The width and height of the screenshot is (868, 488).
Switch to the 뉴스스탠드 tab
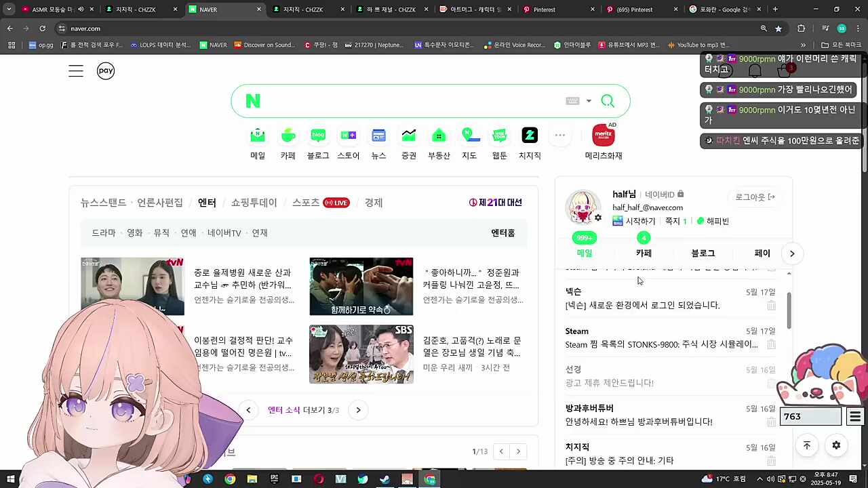103,203
